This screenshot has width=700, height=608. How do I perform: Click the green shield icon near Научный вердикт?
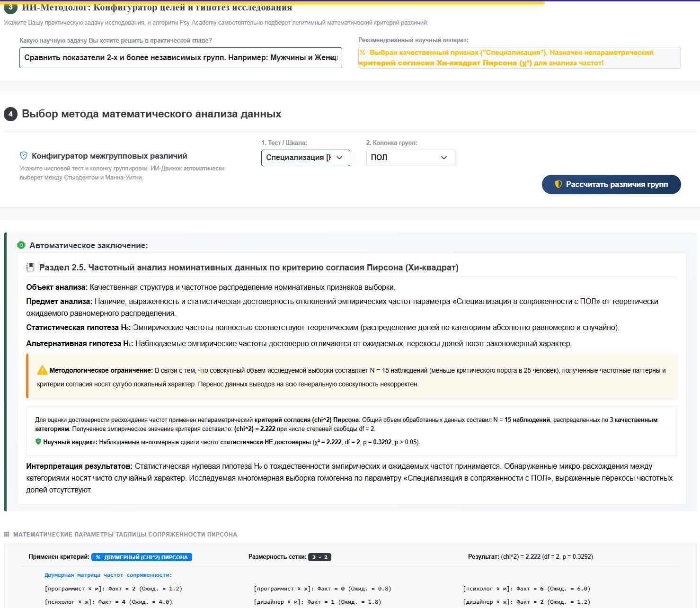tap(38, 442)
